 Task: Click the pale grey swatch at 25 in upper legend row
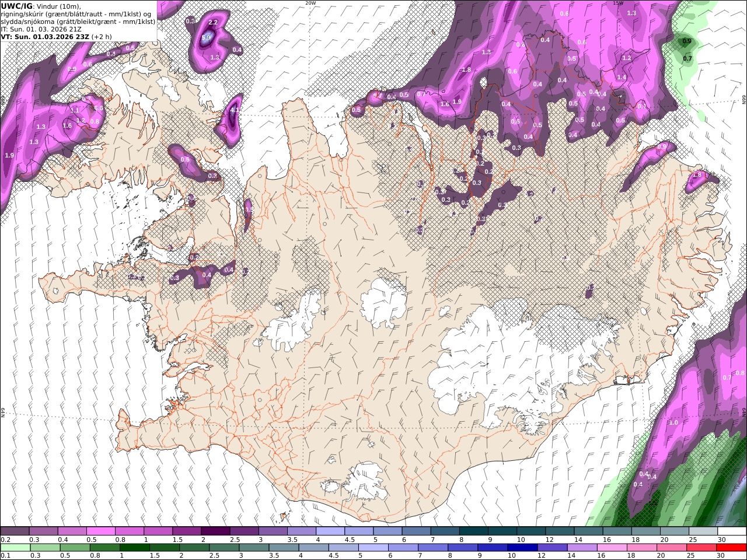pyautogui.click(x=703, y=531)
